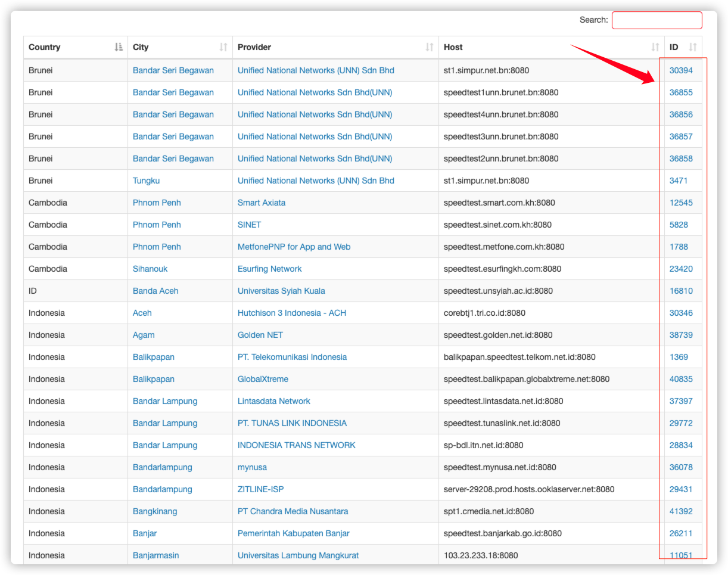Open server ID 26211 link
This screenshot has height=575, width=728.
pos(681,533)
